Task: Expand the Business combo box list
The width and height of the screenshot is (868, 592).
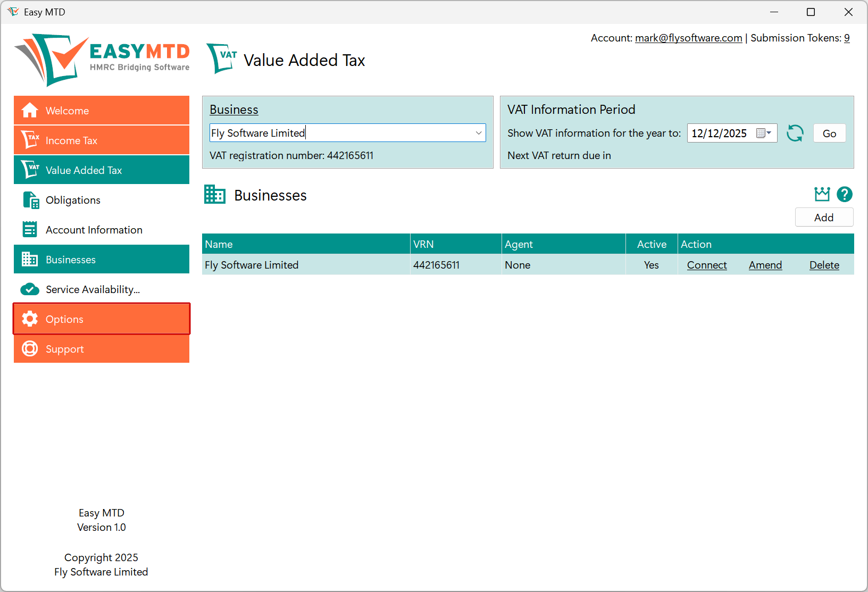Action: 478,133
